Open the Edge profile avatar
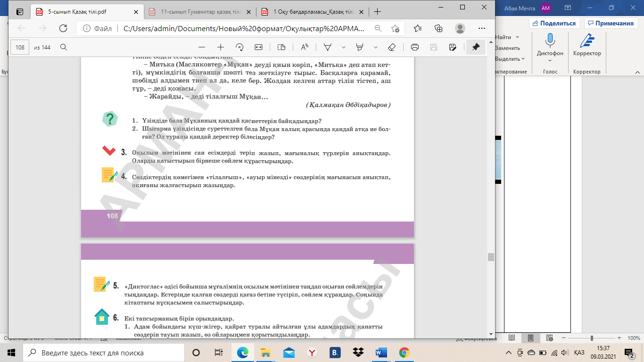 coord(460,28)
